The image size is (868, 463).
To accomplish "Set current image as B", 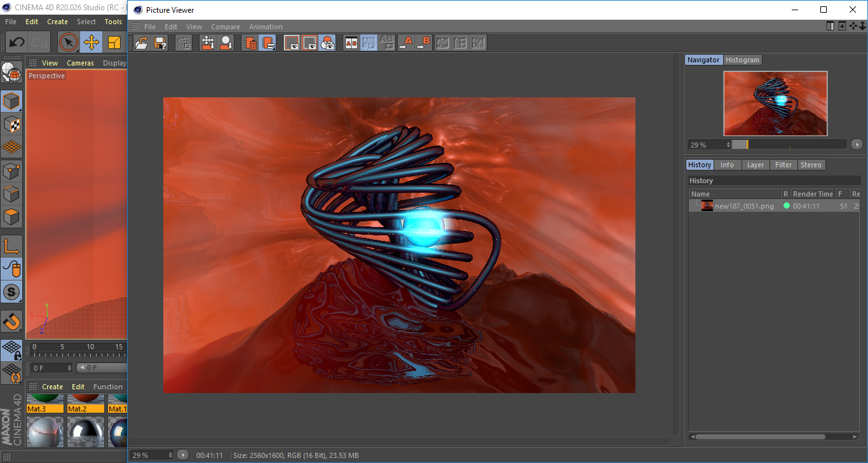I will (423, 43).
